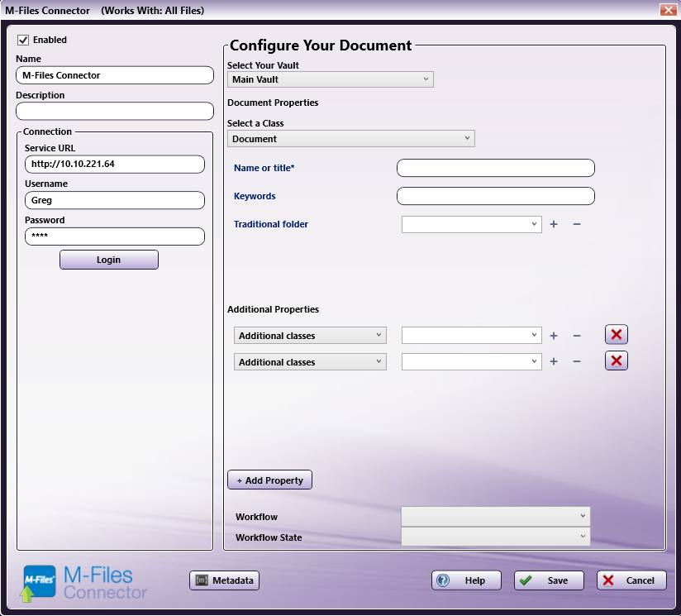The height and width of the screenshot is (616, 681).
Task: Toggle the Enabled checkbox
Action: [23, 40]
